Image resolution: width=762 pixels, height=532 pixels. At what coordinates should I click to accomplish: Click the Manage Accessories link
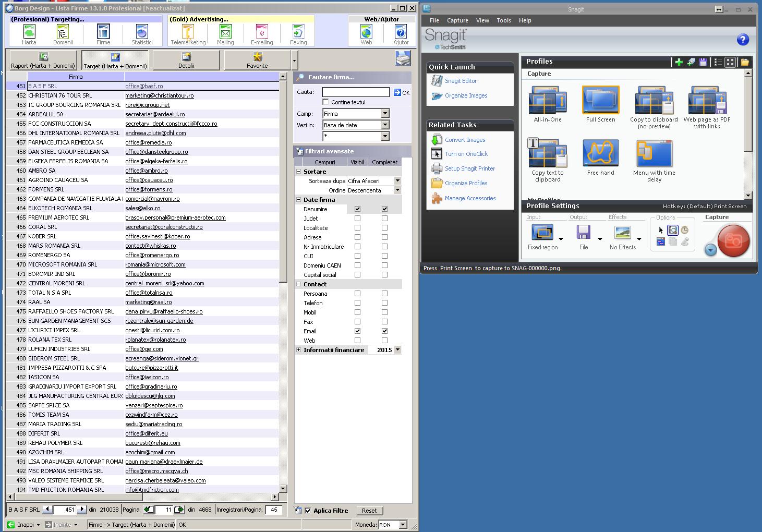tap(470, 198)
